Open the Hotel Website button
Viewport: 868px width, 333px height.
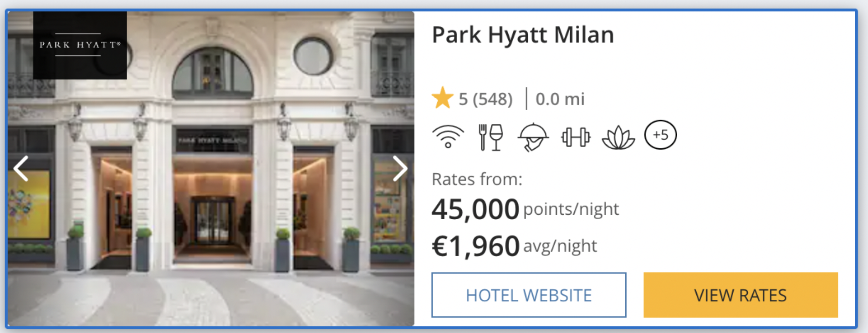pyautogui.click(x=529, y=295)
